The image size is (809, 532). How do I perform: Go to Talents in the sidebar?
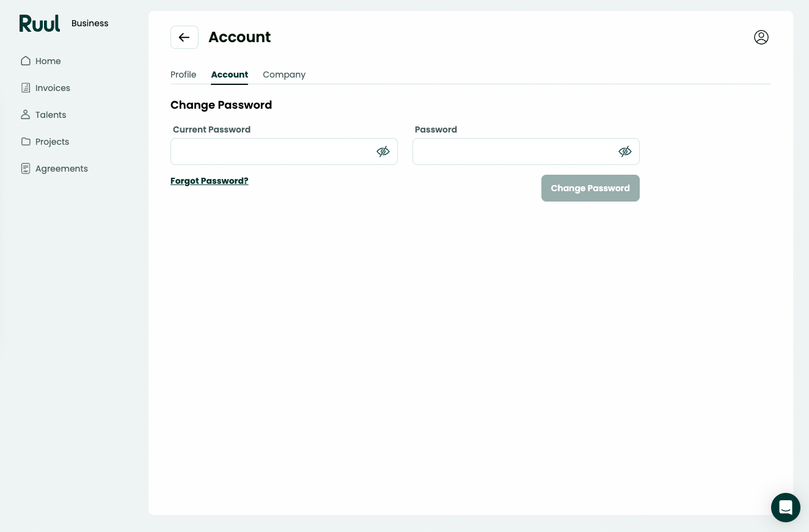point(43,115)
